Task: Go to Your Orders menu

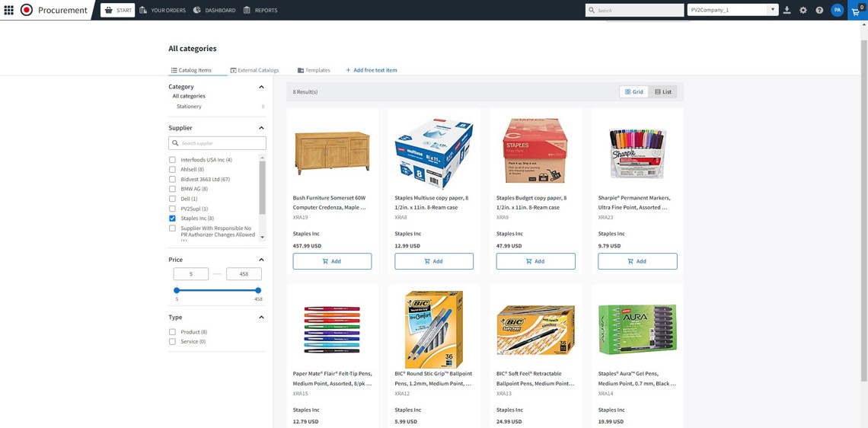Action: pyautogui.click(x=162, y=11)
